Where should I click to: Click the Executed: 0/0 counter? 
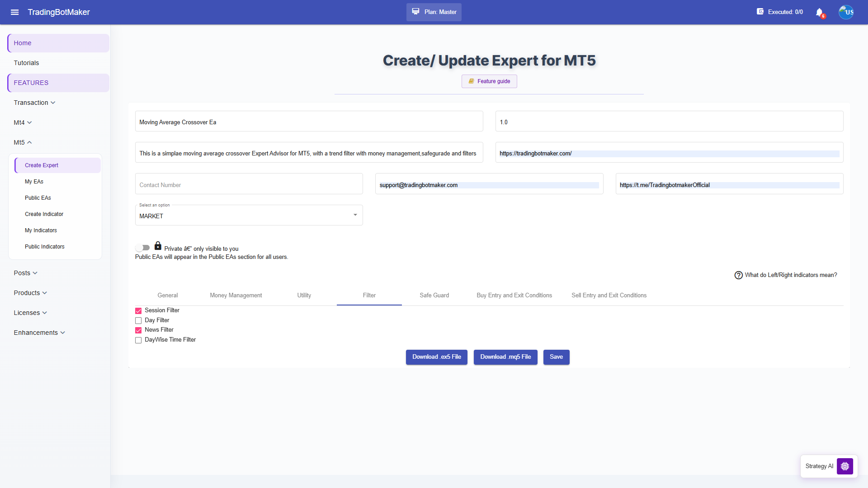coord(785,12)
